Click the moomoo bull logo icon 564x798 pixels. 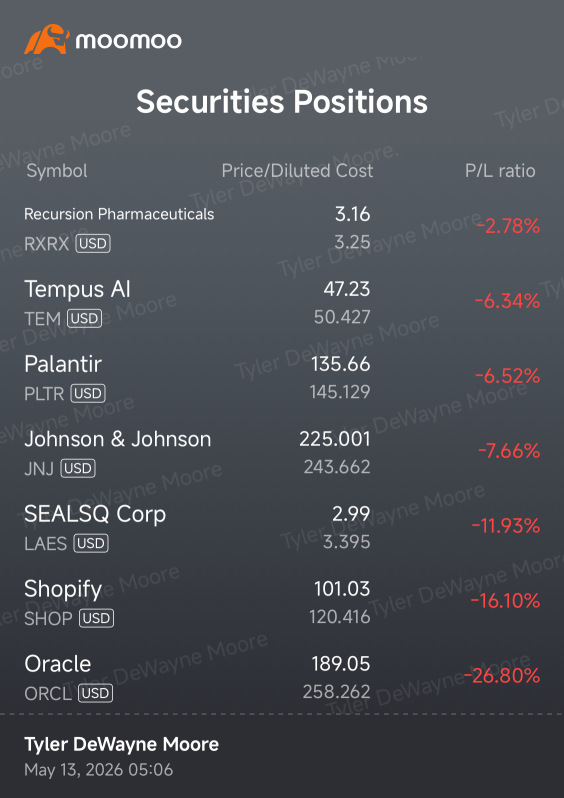47,39
